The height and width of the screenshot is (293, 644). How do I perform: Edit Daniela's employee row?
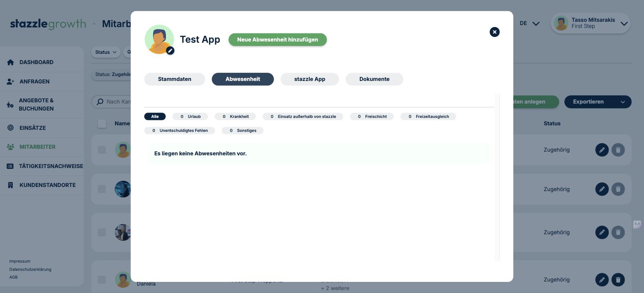(602, 279)
